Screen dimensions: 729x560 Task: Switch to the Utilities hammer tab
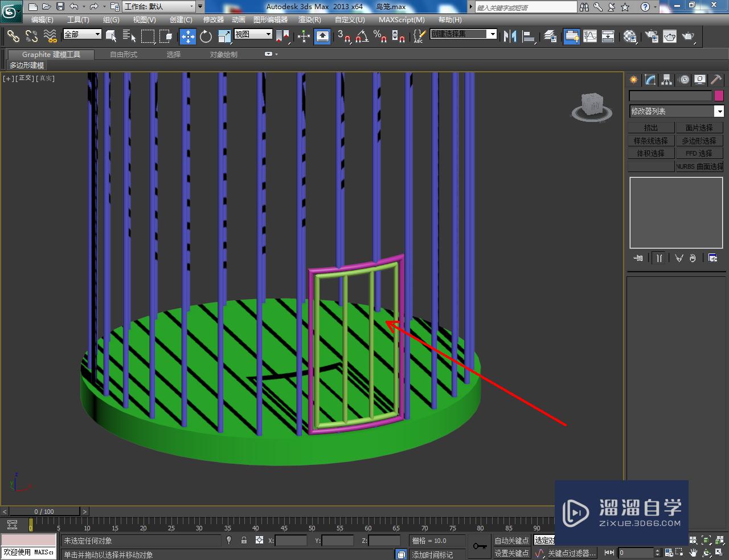tap(716, 80)
